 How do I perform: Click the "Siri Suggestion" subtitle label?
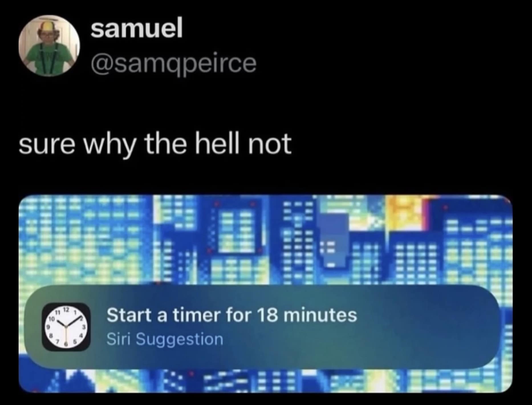(165, 339)
